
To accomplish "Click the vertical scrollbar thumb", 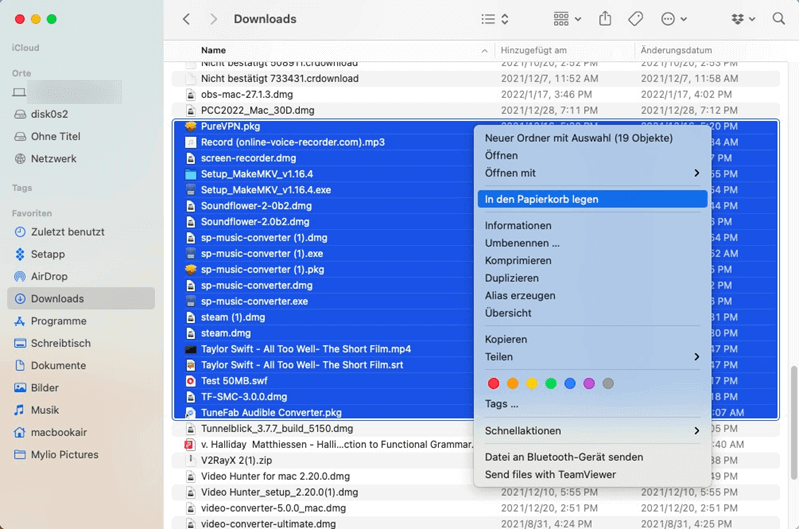I will tap(793, 422).
